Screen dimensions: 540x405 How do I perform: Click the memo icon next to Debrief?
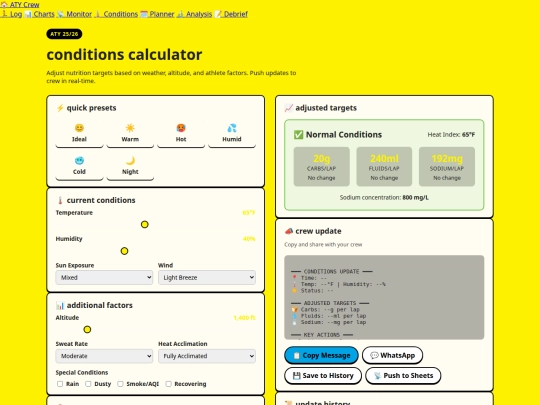[x=218, y=14]
